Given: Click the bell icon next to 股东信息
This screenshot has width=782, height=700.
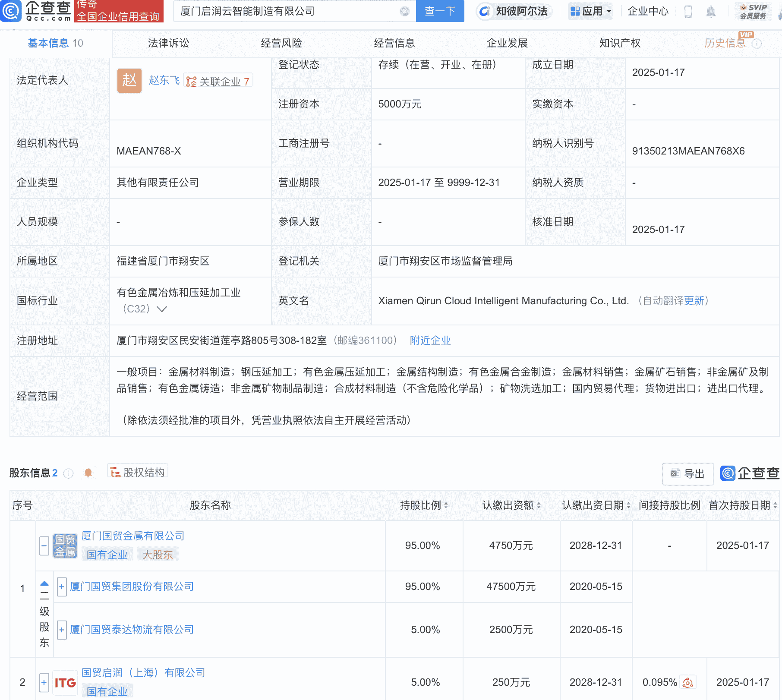Looking at the screenshot, I should [89, 473].
